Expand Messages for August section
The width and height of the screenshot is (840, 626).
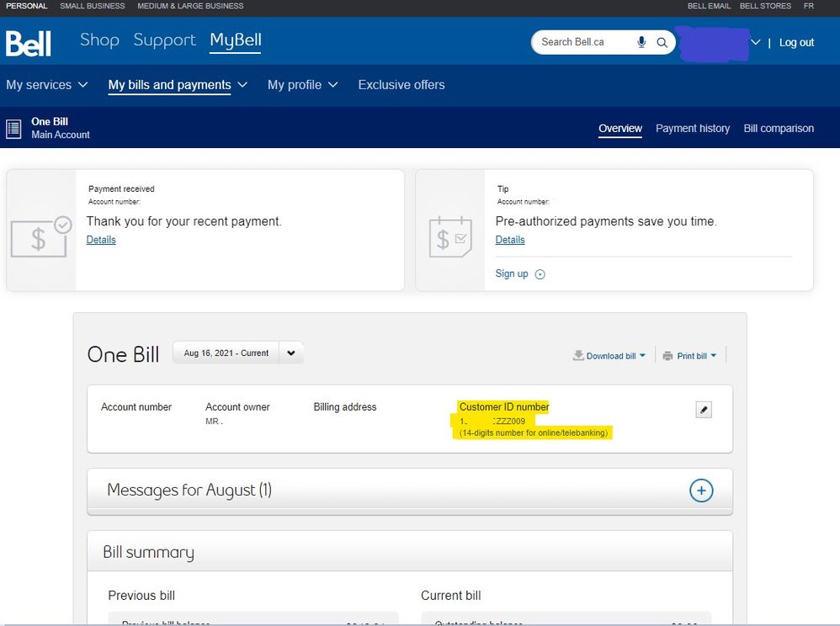(x=701, y=491)
